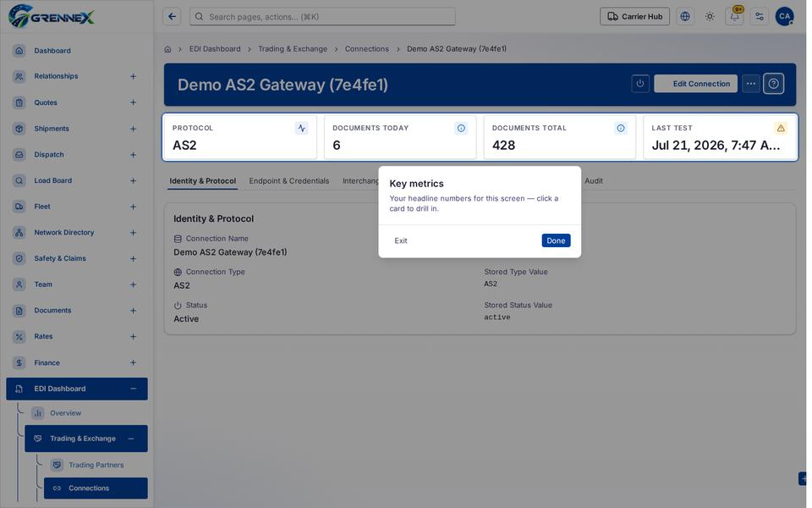Screen dimensions: 812x508
Task: Go to EDI Dashboard breadcrumb
Action: (x=215, y=49)
